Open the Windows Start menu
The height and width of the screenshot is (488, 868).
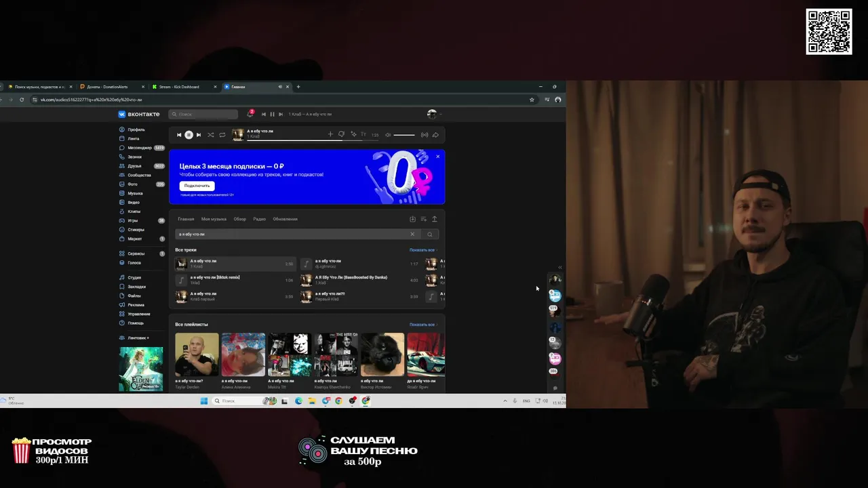[x=203, y=401]
